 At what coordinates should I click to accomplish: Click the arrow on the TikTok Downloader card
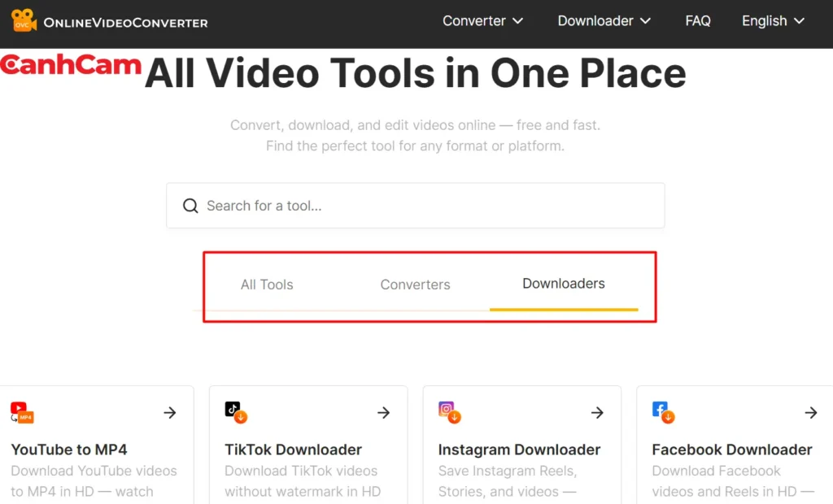(383, 412)
